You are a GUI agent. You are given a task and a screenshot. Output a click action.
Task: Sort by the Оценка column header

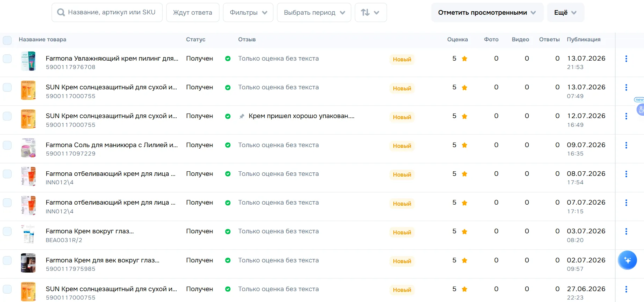457,40
